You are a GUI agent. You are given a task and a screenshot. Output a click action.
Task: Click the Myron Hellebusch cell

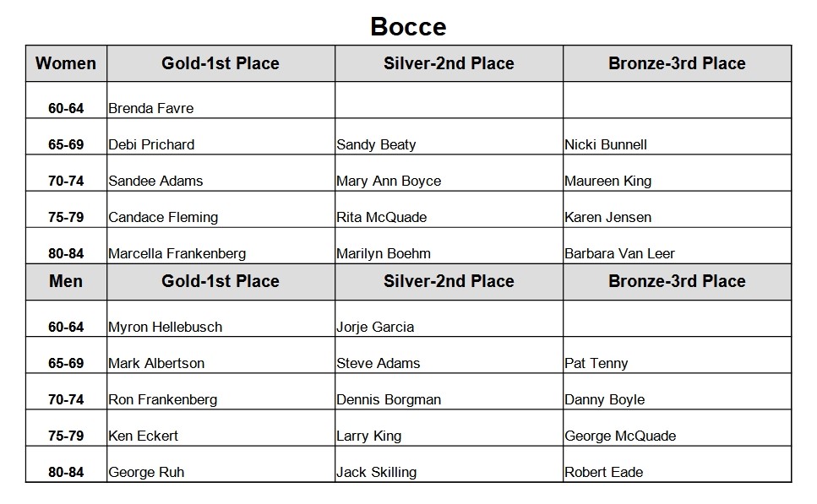click(x=221, y=318)
